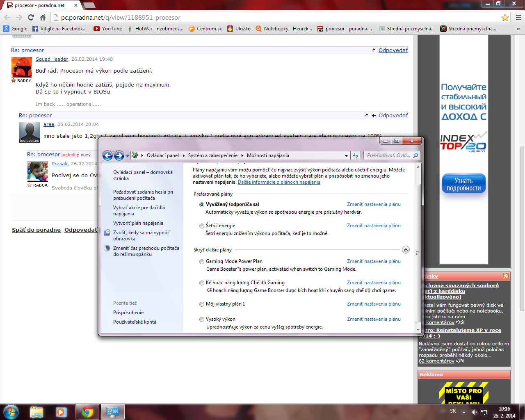Show hidden system tray icons
Viewport: 525px width, 420px height.
[464, 412]
